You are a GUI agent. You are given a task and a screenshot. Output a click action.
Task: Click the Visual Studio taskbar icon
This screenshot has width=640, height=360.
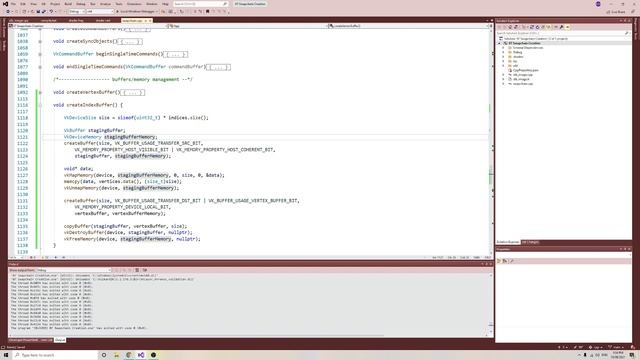pos(141,355)
